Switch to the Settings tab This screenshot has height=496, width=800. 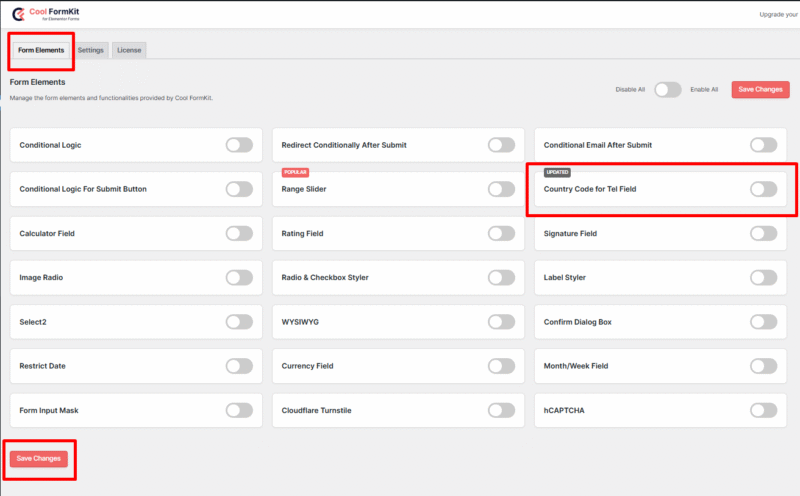pos(91,50)
